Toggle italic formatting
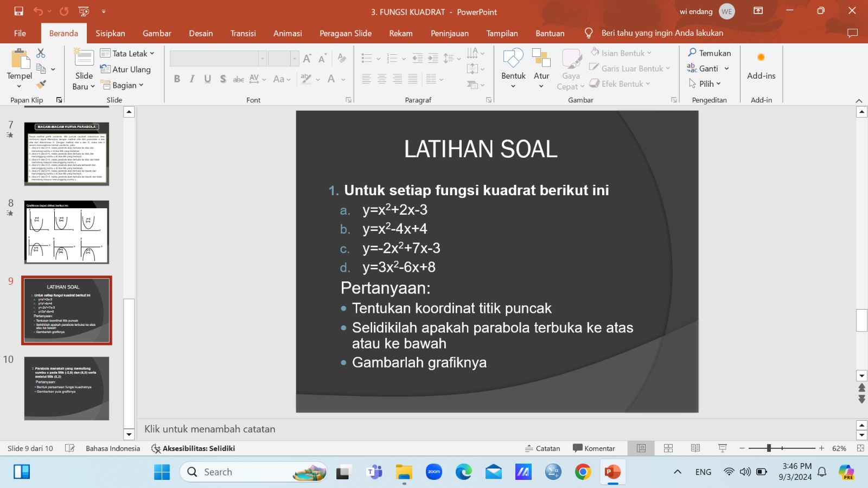The height and width of the screenshot is (488, 868). (192, 79)
